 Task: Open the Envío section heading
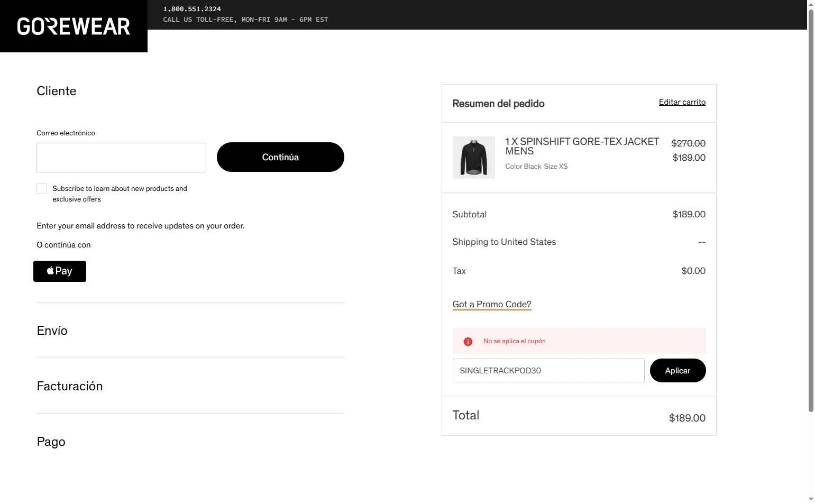point(52,331)
